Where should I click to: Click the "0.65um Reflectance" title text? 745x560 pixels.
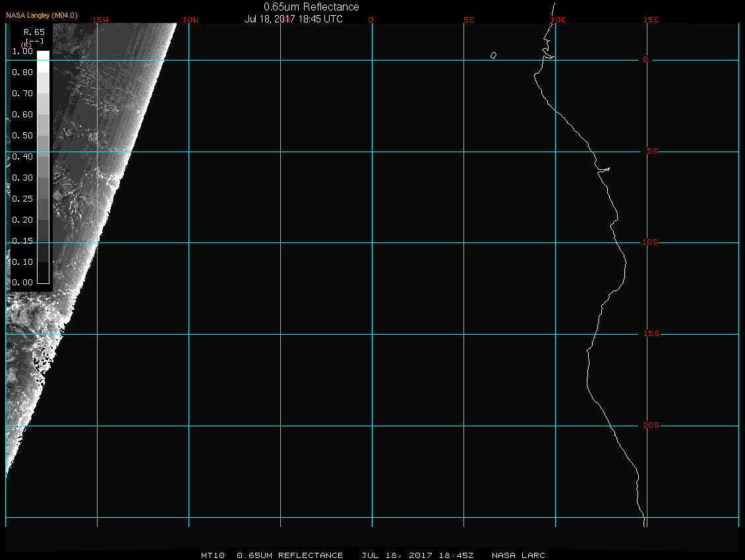tap(311, 7)
